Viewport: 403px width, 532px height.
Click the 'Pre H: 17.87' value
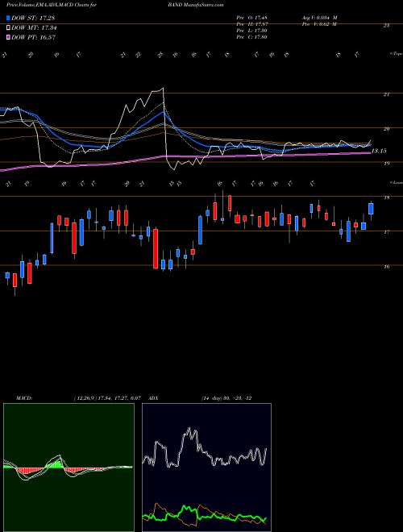tap(252, 24)
